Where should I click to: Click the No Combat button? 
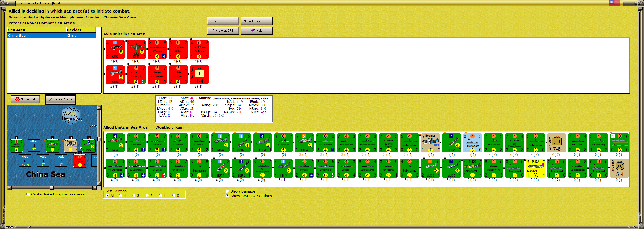(x=25, y=99)
